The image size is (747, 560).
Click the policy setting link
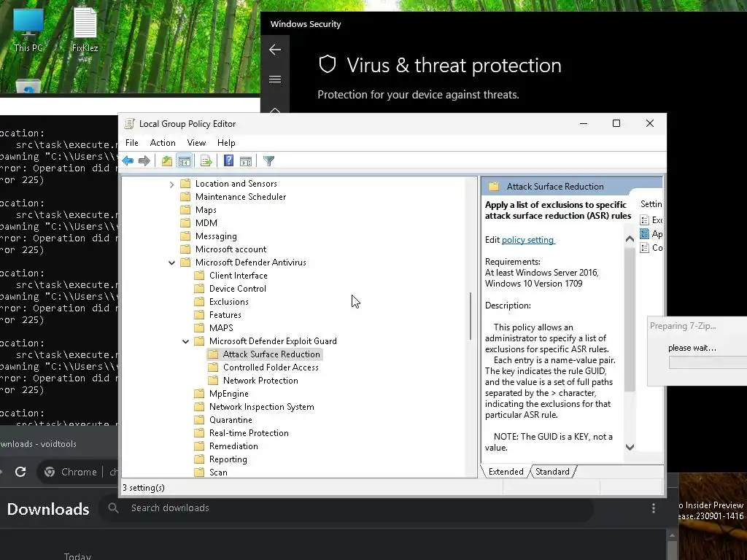point(528,240)
